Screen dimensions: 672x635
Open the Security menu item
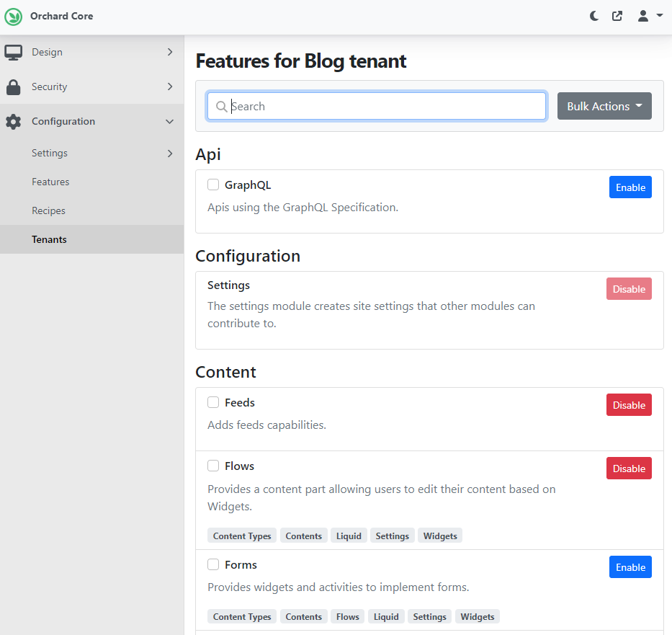click(91, 86)
